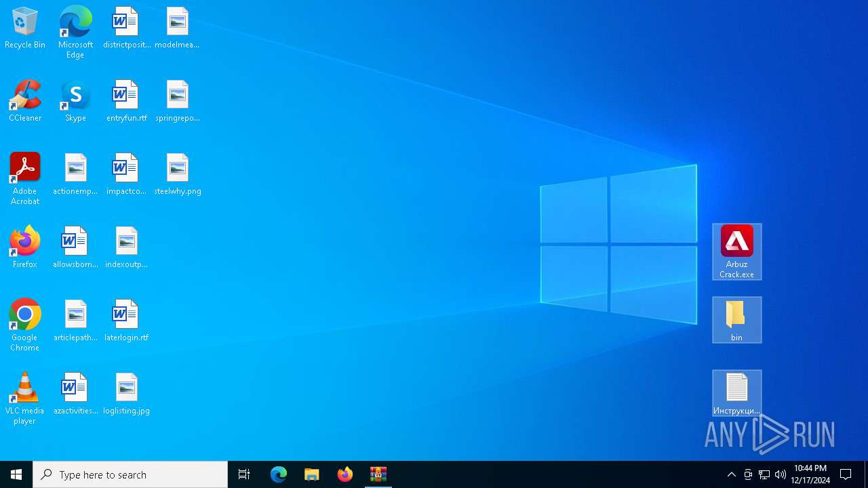This screenshot has height=488, width=868.
Task: Select the azactivities... Word document
Action: [75, 394]
